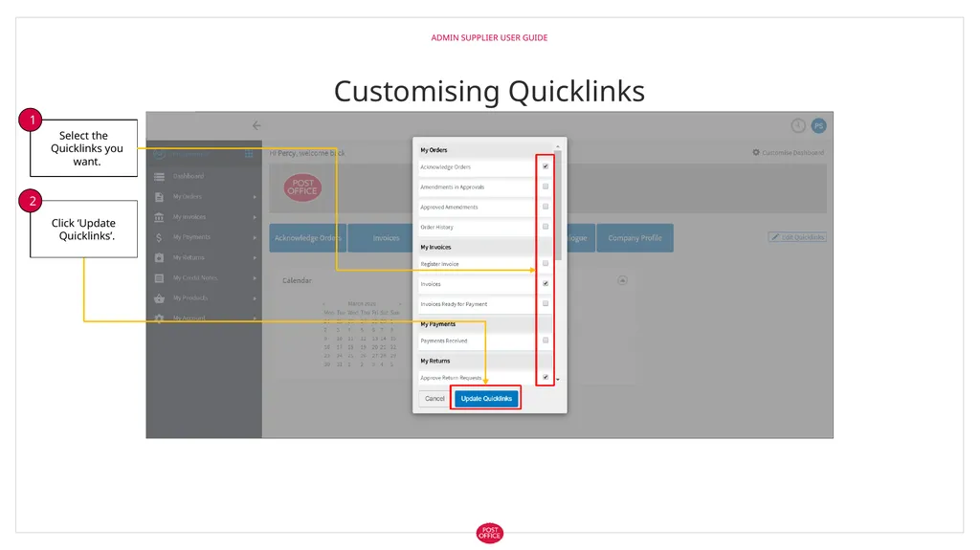Screen dimensions: 980x550
Task: Check the Order History checkbox
Action: pos(546,227)
